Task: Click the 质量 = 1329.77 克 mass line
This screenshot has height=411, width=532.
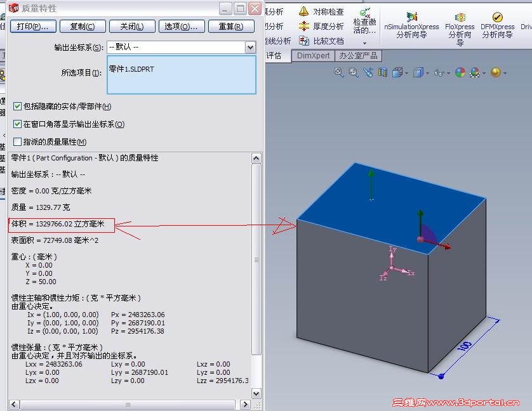Action: (41, 207)
